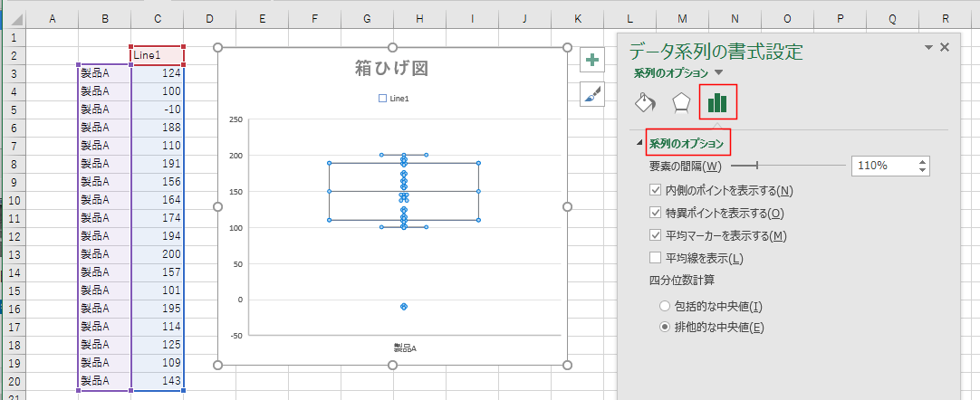Select cell with value 188
This screenshot has width=980, height=400.
158,128
